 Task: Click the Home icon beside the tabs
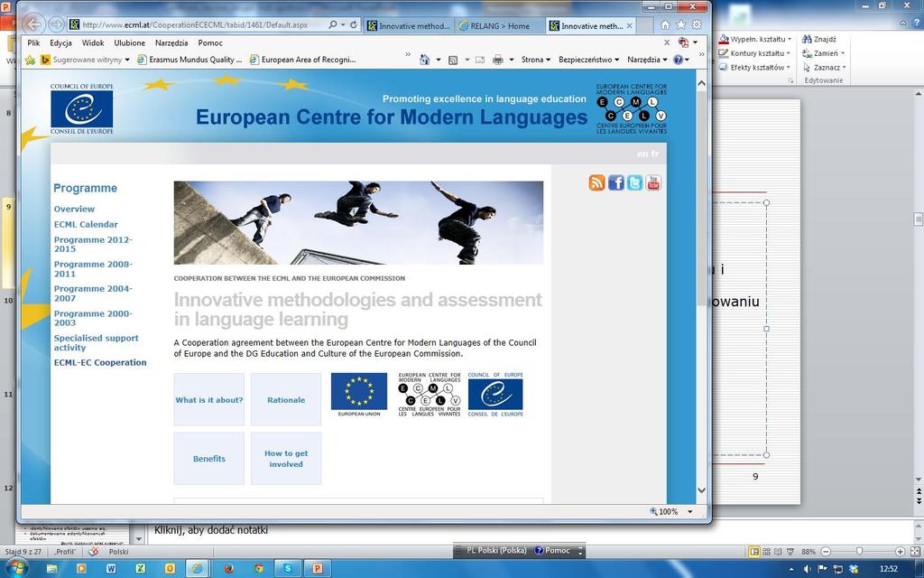665,24
